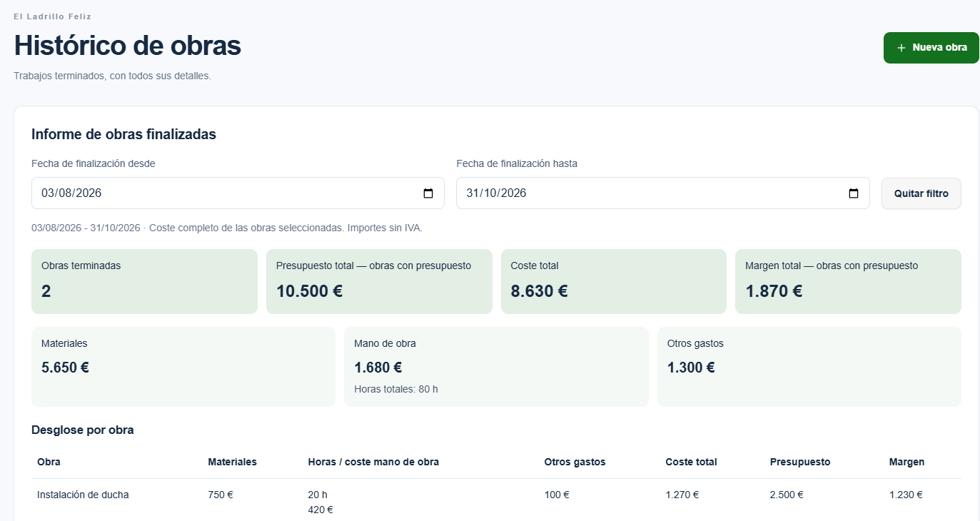The width and height of the screenshot is (980, 521).
Task: Select the 'Histórico de obras' heading
Action: pyautogui.click(x=128, y=45)
